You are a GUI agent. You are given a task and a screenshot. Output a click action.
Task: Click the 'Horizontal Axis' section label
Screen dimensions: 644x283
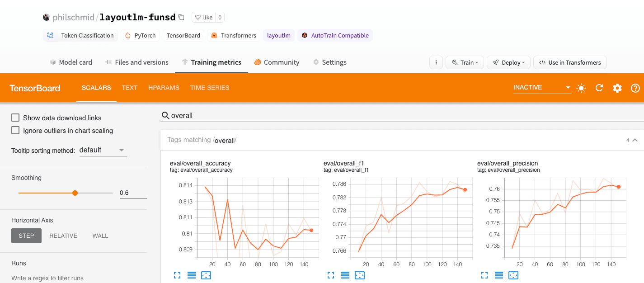coord(32,220)
